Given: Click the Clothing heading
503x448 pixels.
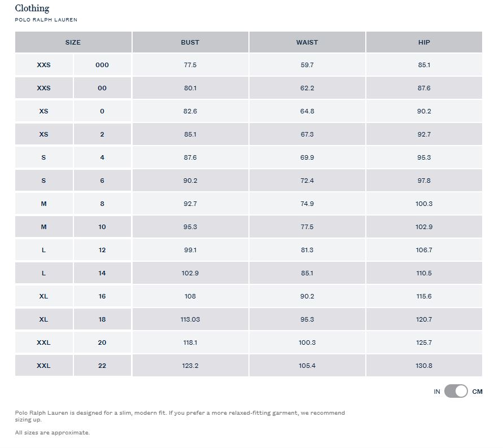Looking at the screenshot, I should click(32, 8).
